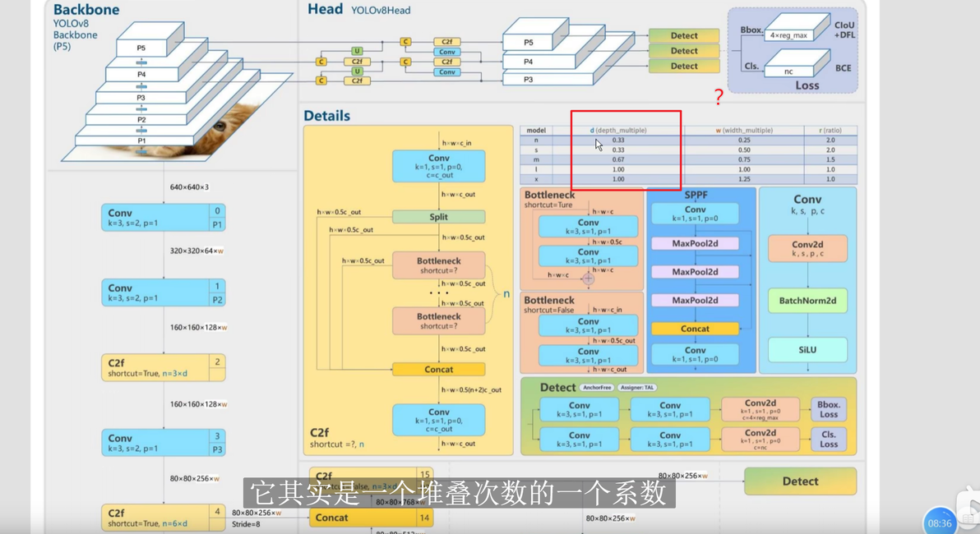The height and width of the screenshot is (534, 980).
Task: Click the Stride=8 label
Action: click(x=246, y=525)
